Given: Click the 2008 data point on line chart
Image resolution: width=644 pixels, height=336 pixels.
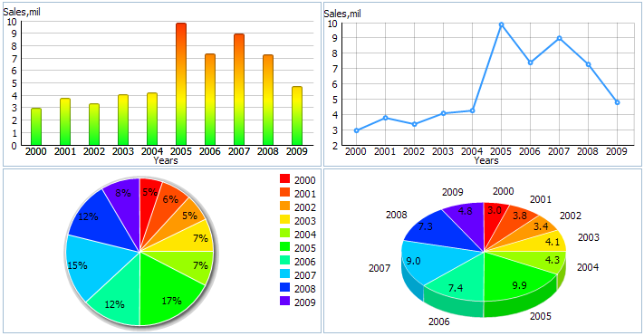Looking at the screenshot, I should pos(589,64).
